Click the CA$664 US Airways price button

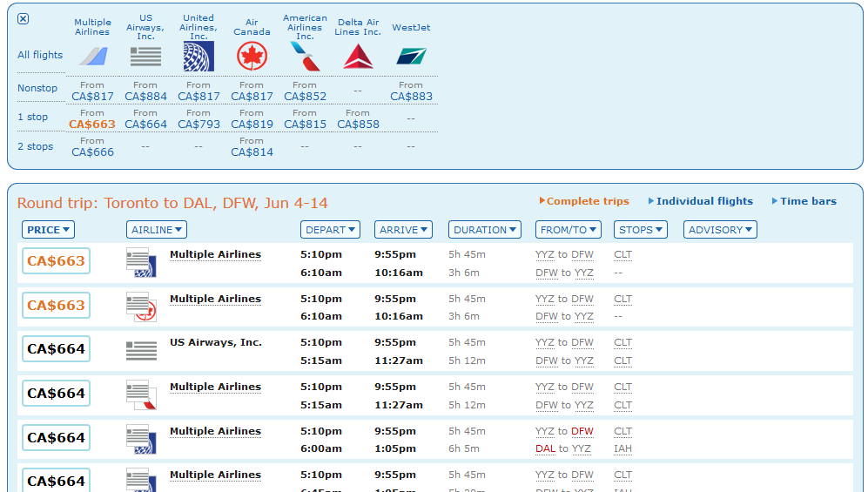point(56,348)
